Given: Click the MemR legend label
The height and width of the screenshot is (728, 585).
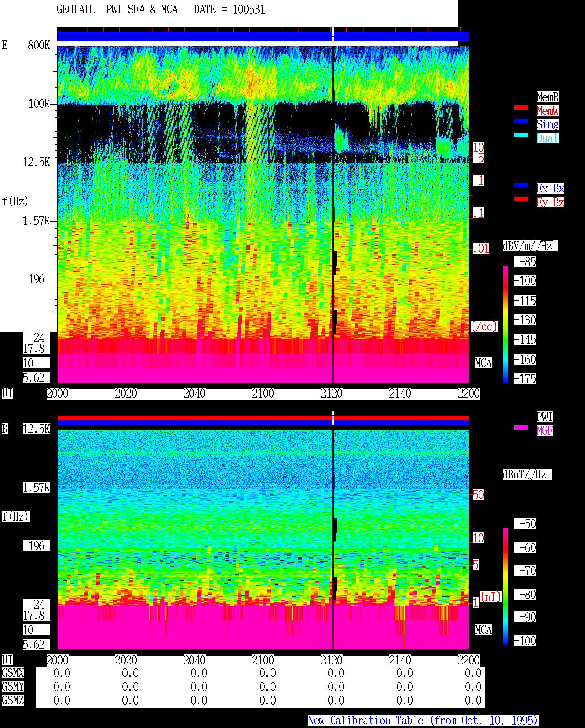Looking at the screenshot, I should click(x=548, y=97).
